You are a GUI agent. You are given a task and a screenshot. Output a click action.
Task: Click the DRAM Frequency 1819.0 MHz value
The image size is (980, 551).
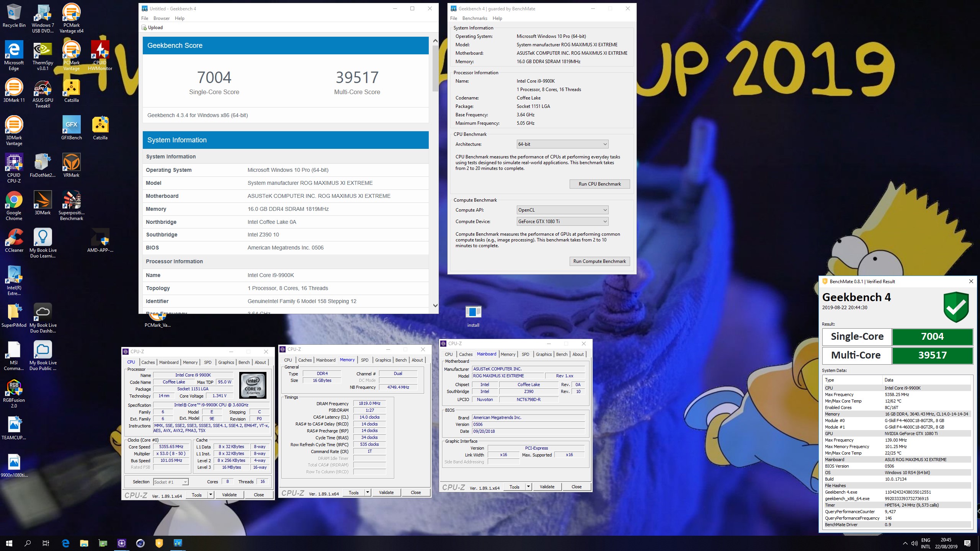point(369,403)
